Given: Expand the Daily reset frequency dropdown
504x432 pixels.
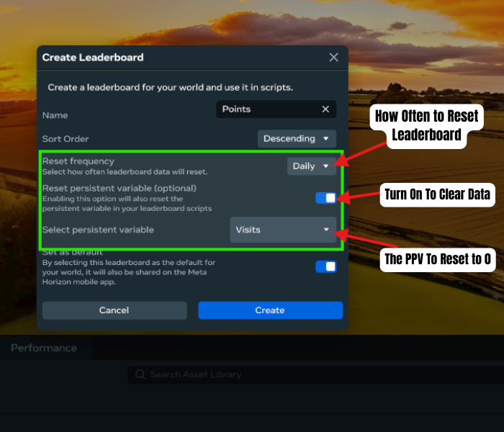Looking at the screenshot, I should point(311,166).
